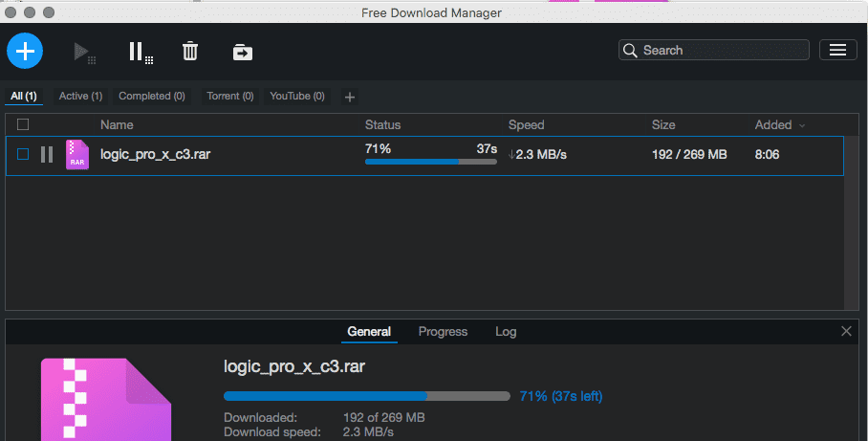The height and width of the screenshot is (441, 868).
Task: Click the pink RAR file icon in row
Action: tap(77, 154)
